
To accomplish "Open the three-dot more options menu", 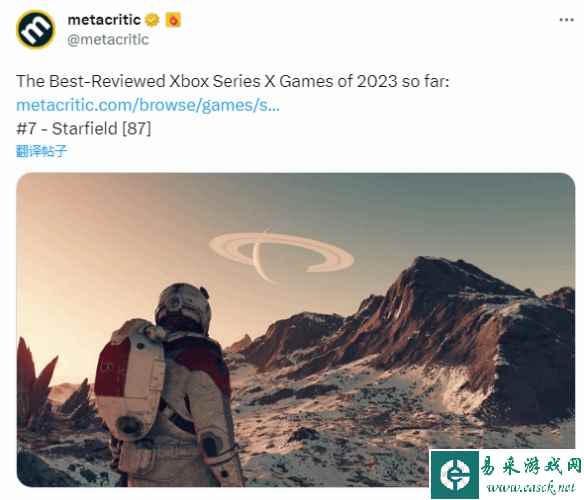I will pos(566,20).
